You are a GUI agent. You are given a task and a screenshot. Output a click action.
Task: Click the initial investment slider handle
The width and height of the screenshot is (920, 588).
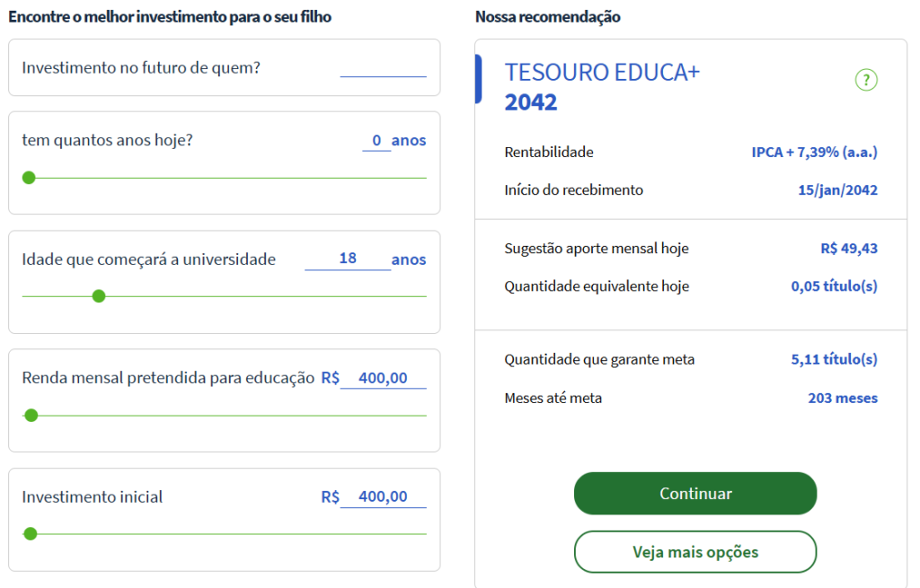pos(31,533)
